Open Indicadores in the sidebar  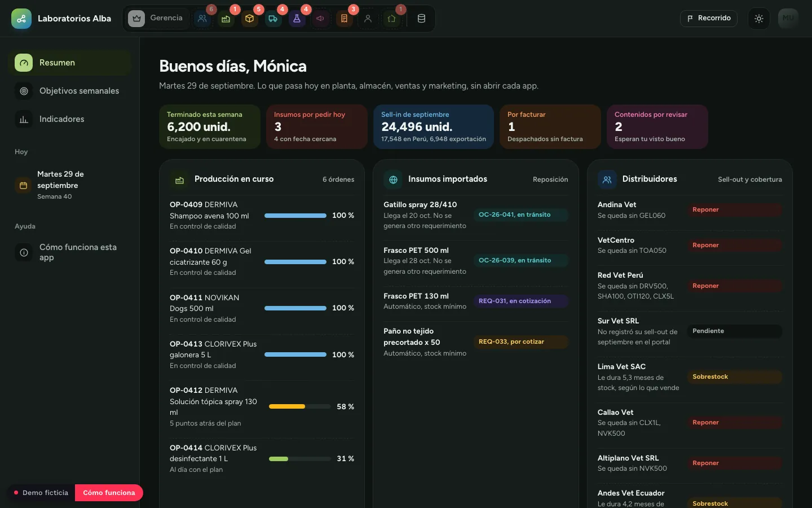point(69,119)
